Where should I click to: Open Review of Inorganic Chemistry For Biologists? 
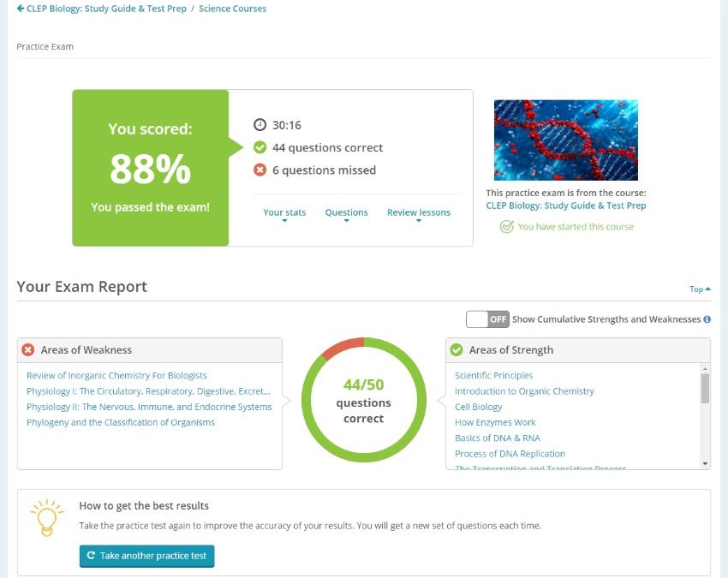point(116,375)
